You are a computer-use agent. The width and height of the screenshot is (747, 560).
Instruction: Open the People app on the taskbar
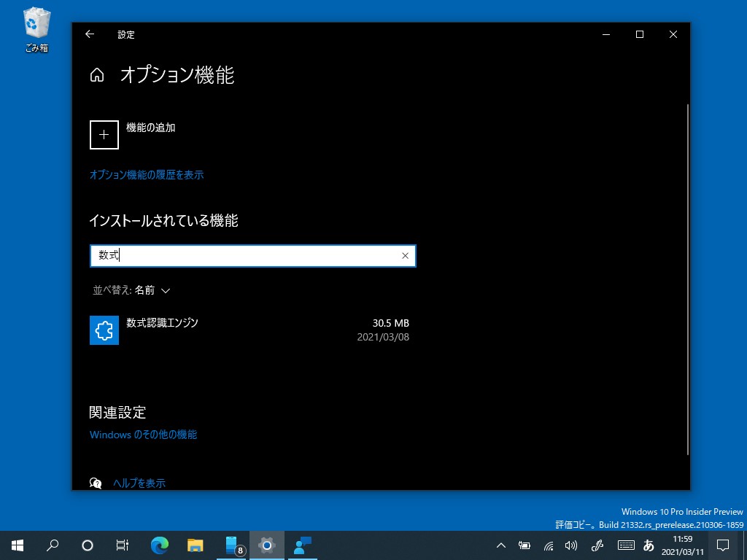(x=302, y=545)
